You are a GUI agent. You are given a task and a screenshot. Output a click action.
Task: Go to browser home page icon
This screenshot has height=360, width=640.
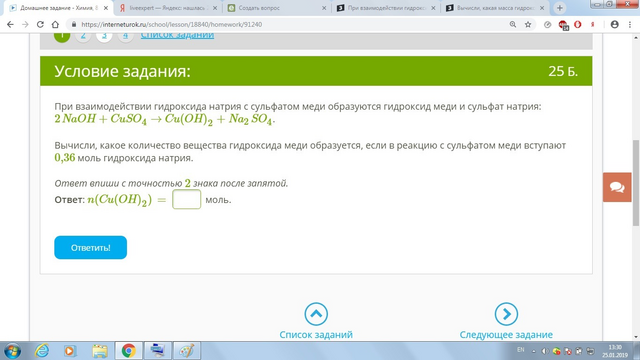coord(55,24)
